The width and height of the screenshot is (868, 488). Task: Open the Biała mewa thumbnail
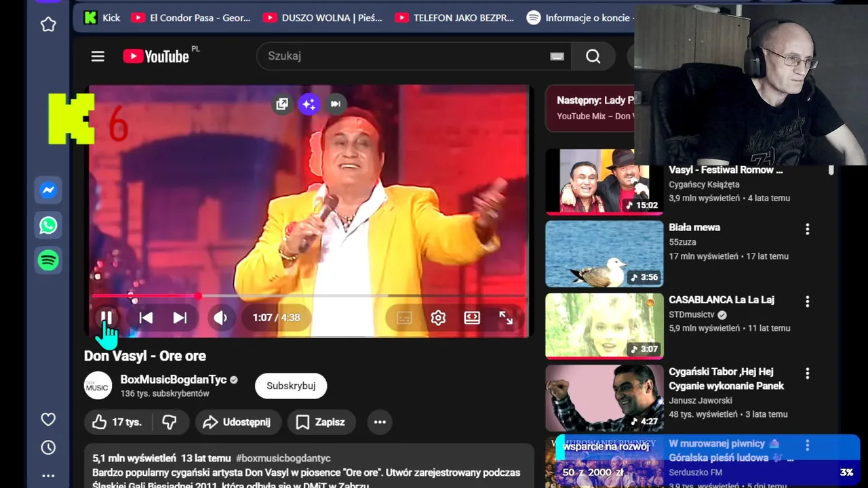604,253
